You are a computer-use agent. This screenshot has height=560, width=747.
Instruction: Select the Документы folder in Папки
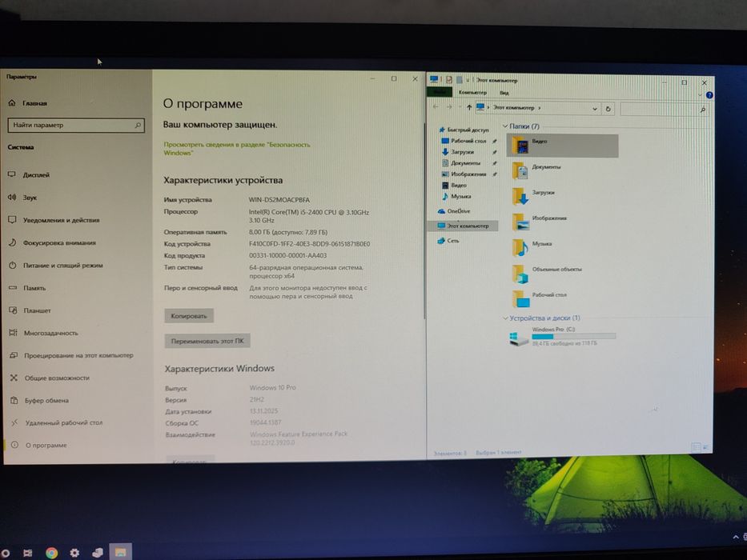click(x=536, y=170)
